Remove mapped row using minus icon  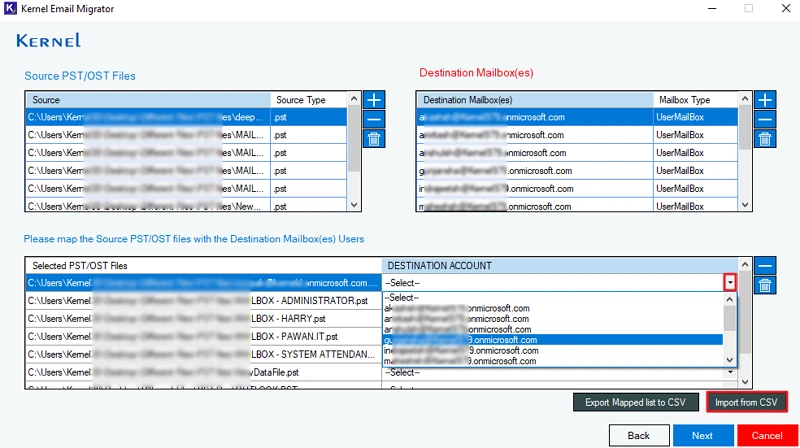[x=765, y=266]
